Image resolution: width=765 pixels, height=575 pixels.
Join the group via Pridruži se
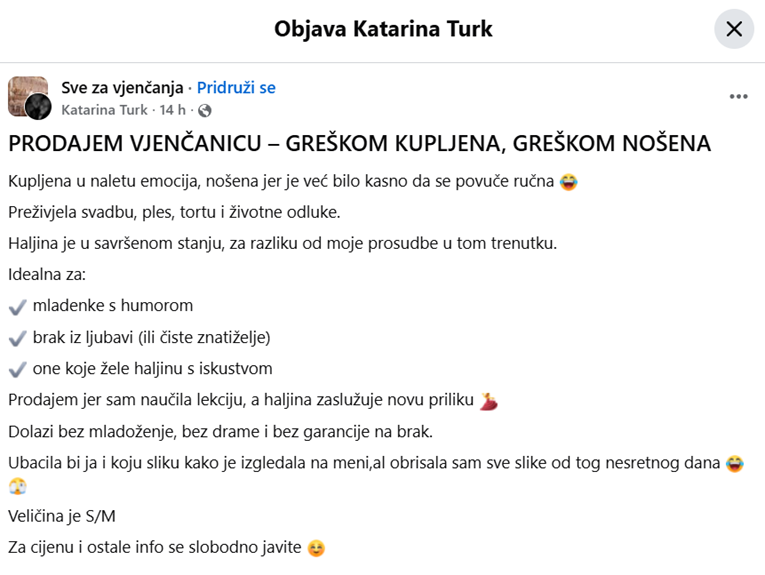click(236, 87)
